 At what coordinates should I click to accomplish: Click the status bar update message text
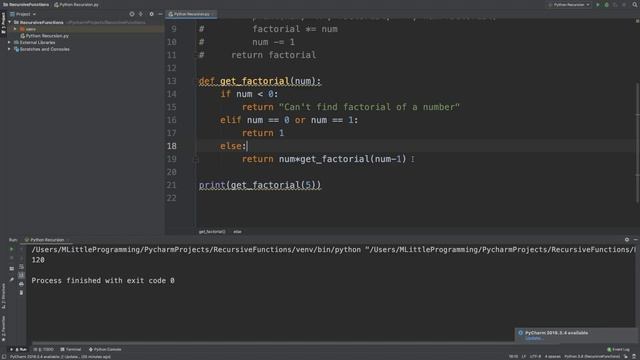[x=60, y=357]
